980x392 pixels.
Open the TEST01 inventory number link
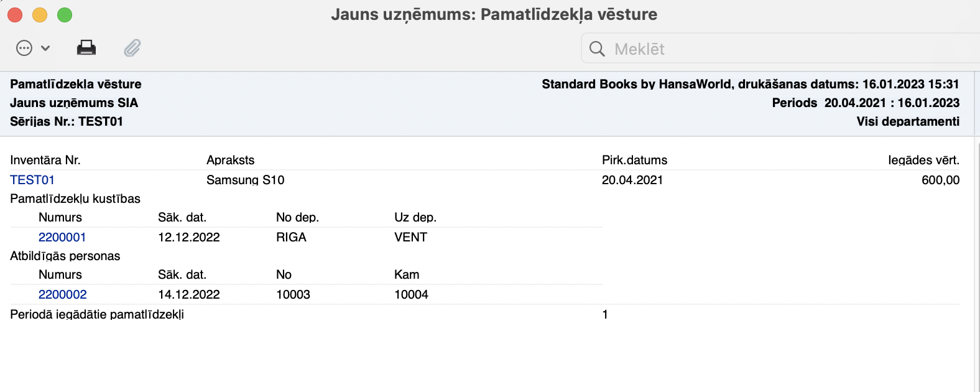click(32, 180)
